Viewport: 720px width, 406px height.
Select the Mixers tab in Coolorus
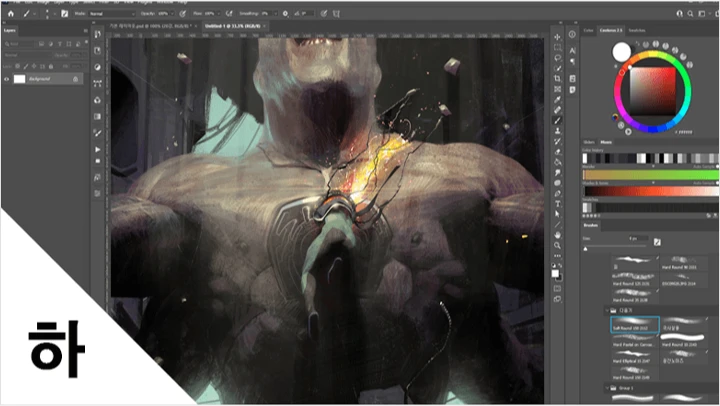(606, 142)
